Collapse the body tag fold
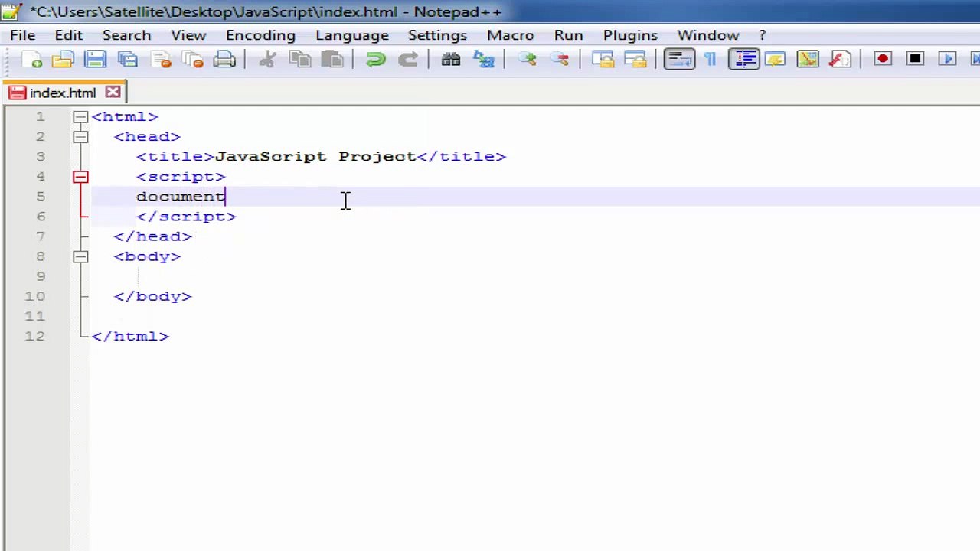This screenshot has height=551, width=980. (80, 256)
